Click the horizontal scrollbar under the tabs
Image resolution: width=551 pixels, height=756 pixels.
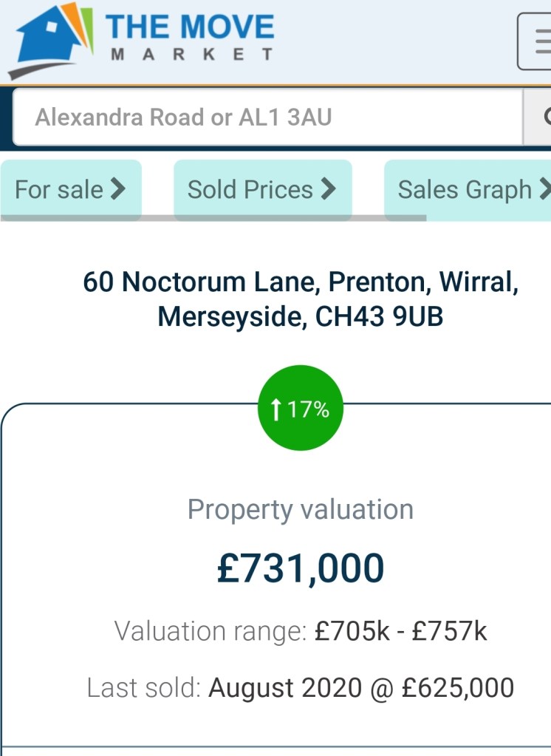pos(213,218)
